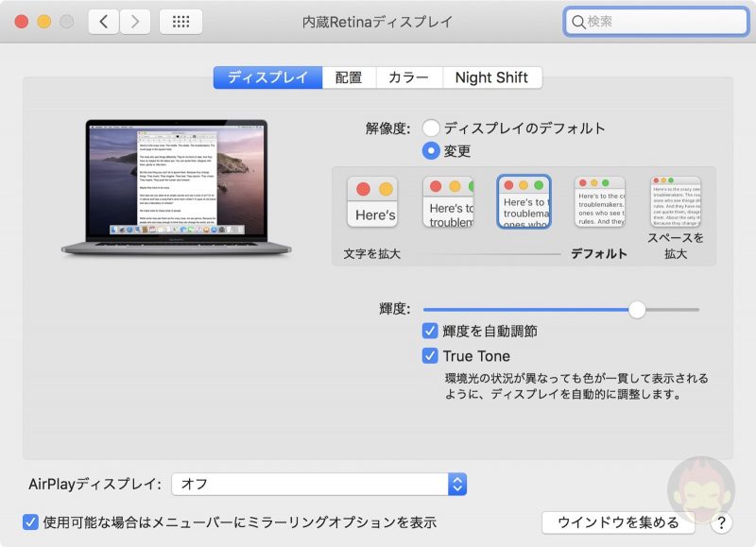Select the second scaled resolution thumbnail
Image resolution: width=756 pixels, height=547 pixels.
448,202
